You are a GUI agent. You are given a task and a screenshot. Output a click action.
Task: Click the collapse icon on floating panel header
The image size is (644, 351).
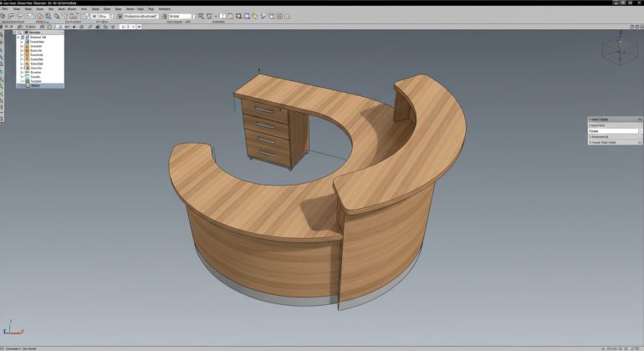pos(639,120)
